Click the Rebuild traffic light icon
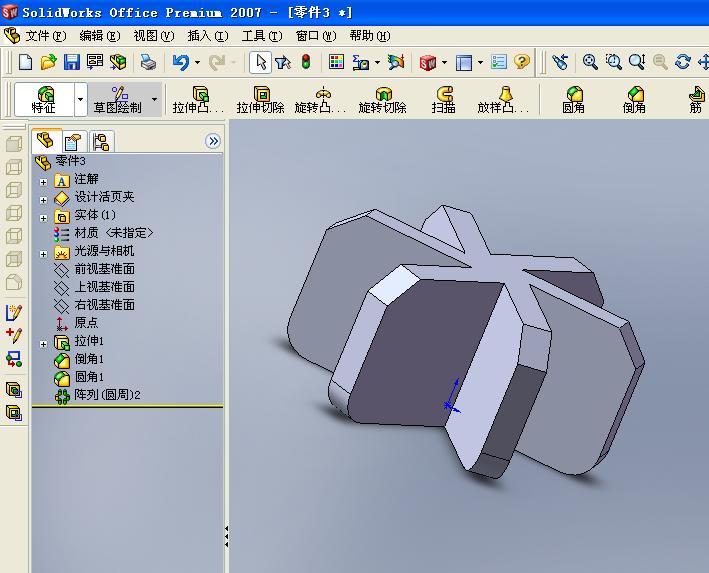 coord(306,62)
